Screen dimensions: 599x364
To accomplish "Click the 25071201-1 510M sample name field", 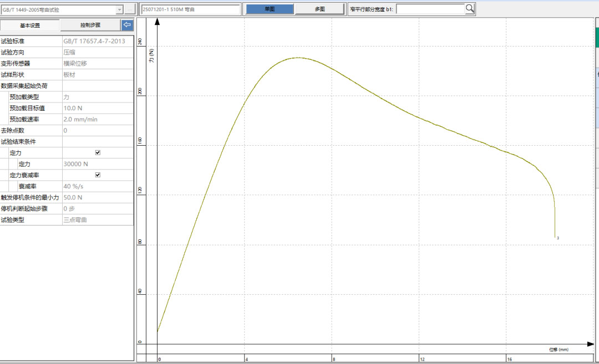I will pyautogui.click(x=190, y=9).
